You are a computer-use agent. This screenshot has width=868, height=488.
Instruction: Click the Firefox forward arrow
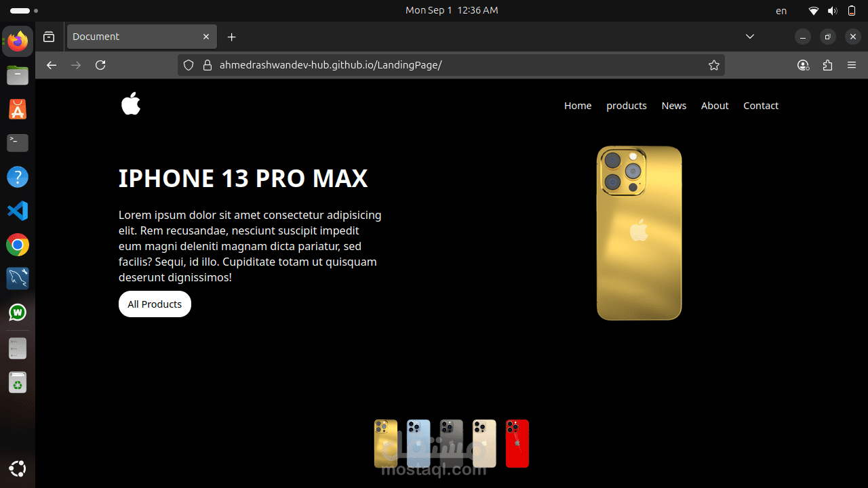tap(76, 65)
